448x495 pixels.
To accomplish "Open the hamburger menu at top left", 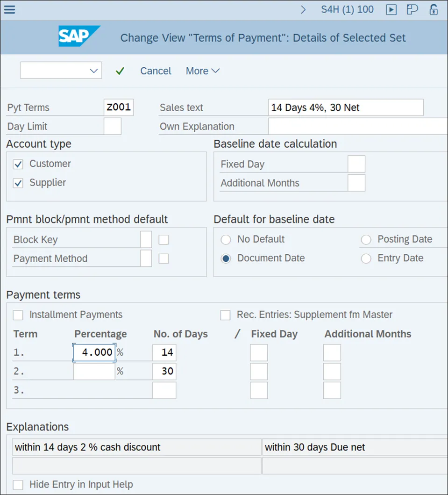I will click(9, 9).
